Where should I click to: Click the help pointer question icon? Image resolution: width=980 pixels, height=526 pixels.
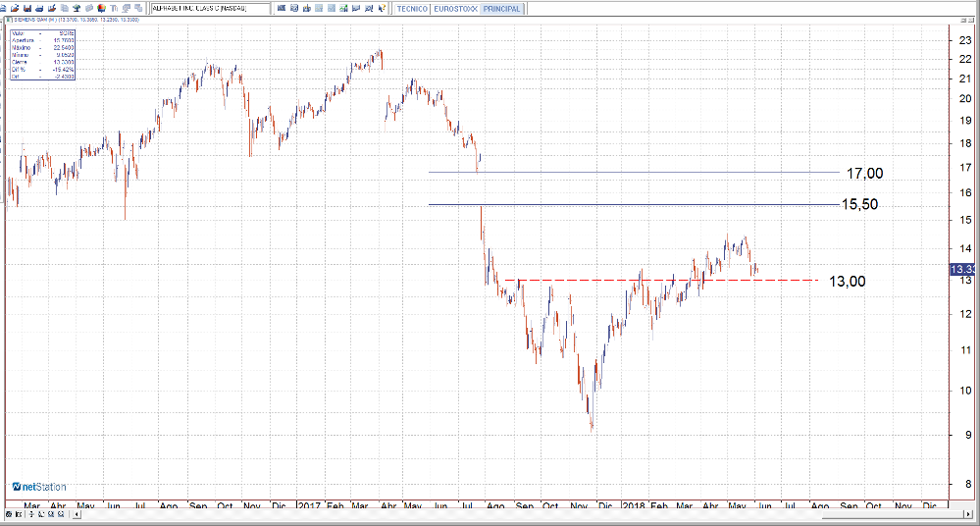[381, 8]
